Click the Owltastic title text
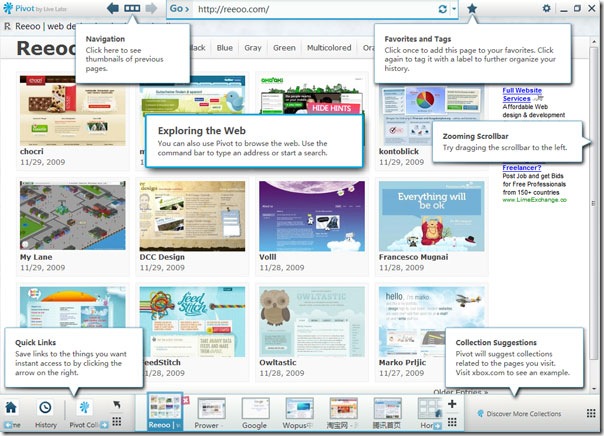This screenshot has height=436, width=604. coord(278,362)
